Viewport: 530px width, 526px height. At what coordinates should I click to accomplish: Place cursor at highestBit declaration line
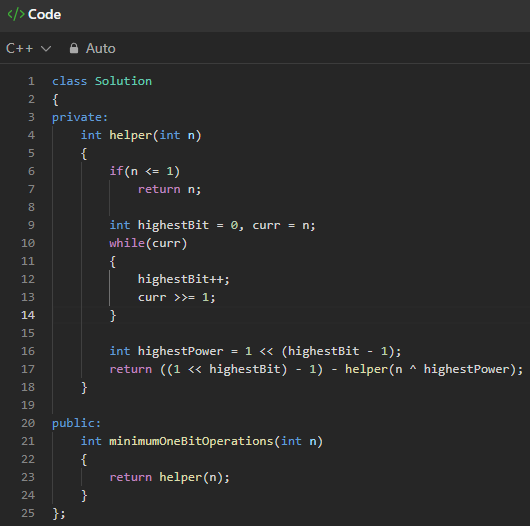click(x=212, y=225)
